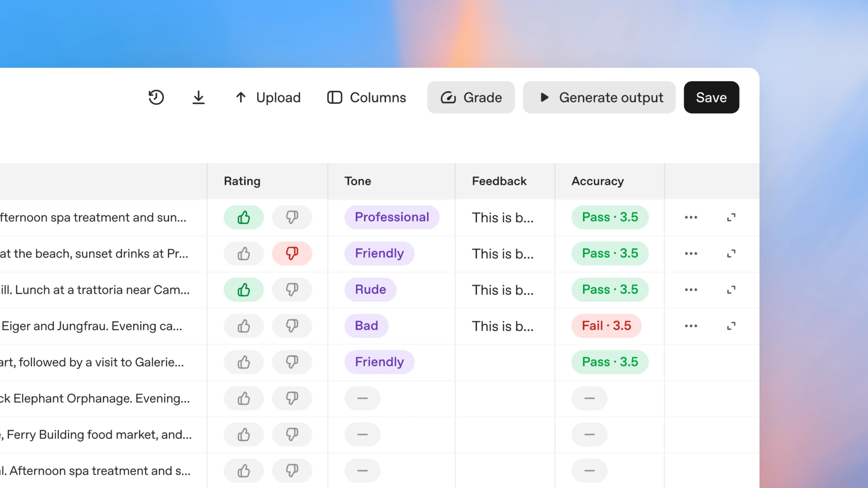The width and height of the screenshot is (868, 488).
Task: Set a tone for the Elephant Orphanage row
Action: [x=362, y=398]
